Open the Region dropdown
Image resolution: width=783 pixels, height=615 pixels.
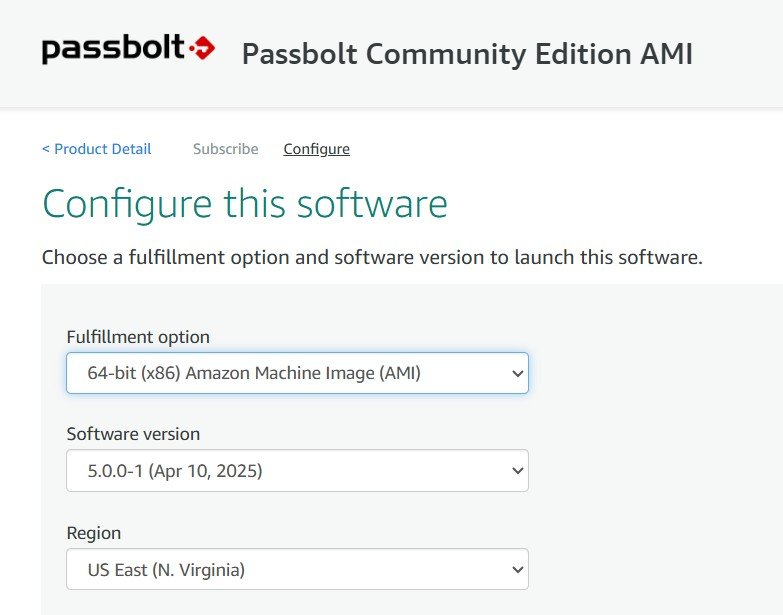tap(297, 569)
